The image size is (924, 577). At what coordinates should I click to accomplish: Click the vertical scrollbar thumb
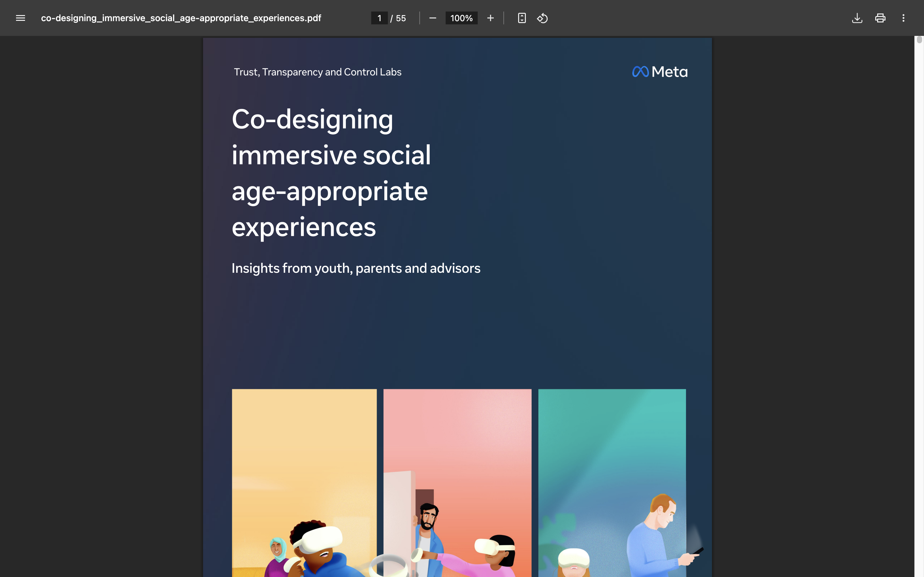point(919,40)
